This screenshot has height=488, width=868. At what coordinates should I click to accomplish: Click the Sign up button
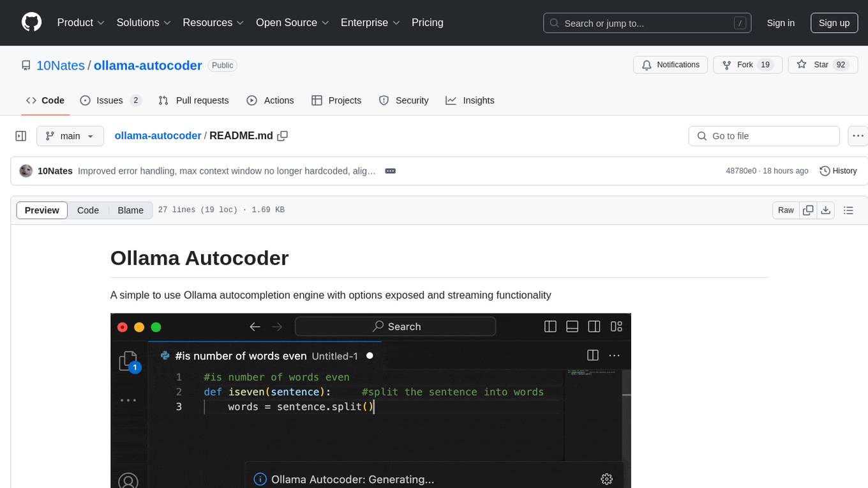tap(834, 23)
